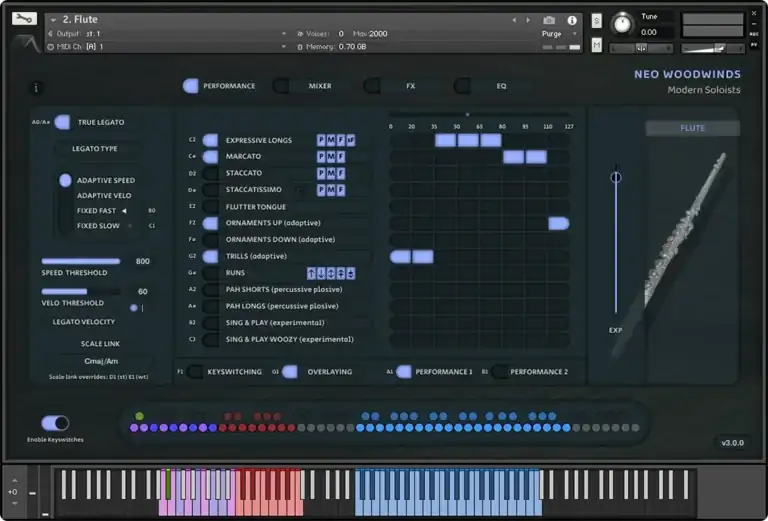
Task: Select the upward runs arrow icon
Action: point(311,273)
